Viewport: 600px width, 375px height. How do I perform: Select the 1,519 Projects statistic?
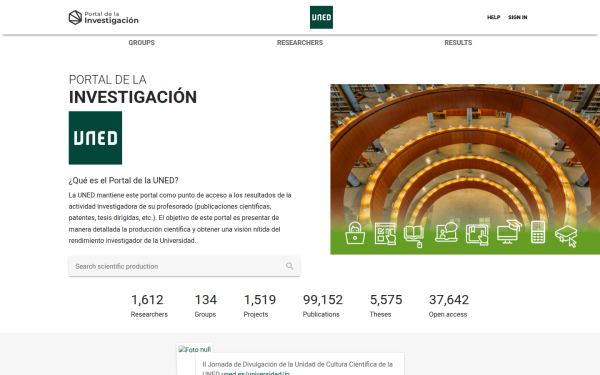coord(259,306)
